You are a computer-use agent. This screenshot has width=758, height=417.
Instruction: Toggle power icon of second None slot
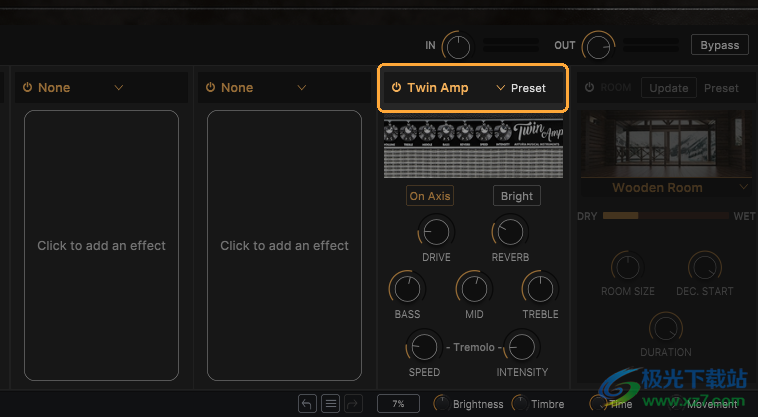[210, 87]
